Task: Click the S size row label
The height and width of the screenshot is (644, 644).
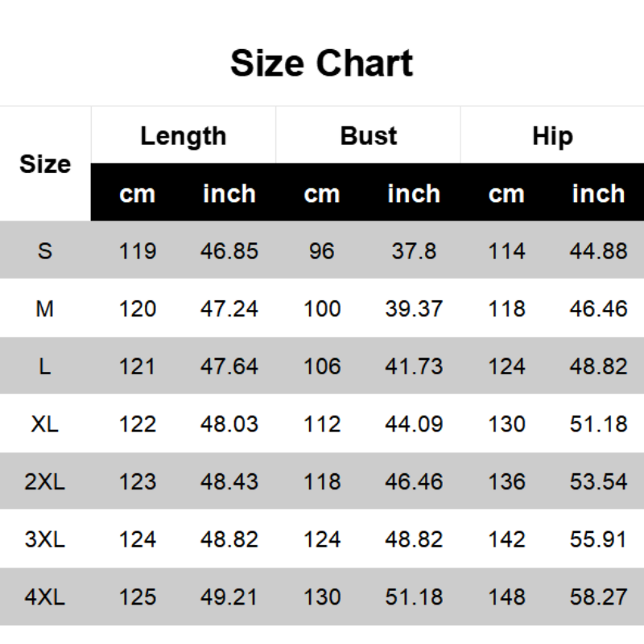Action: (x=45, y=250)
